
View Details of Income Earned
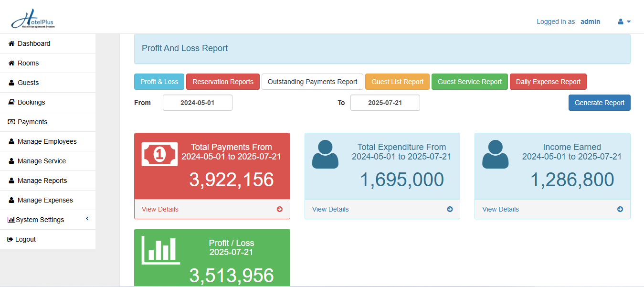(500, 209)
